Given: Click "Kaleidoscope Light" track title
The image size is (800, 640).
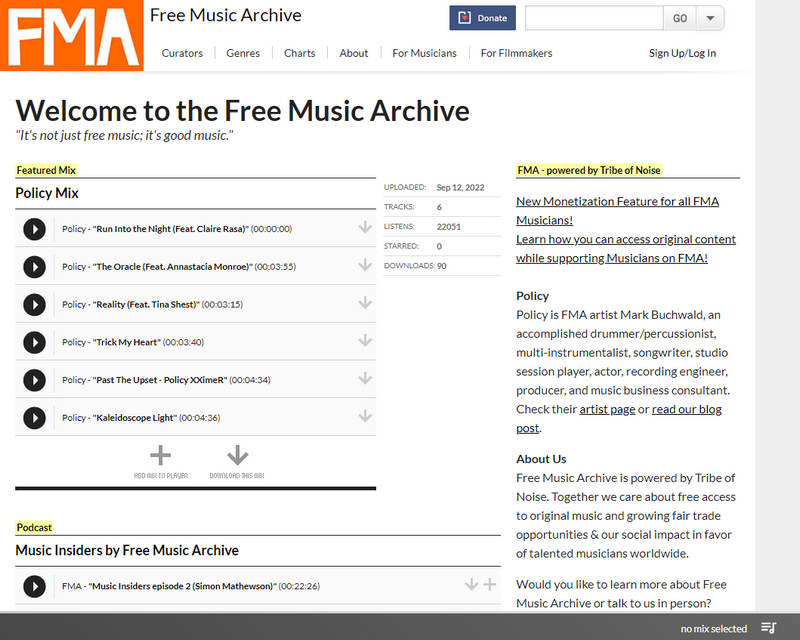Looking at the screenshot, I should [135, 418].
